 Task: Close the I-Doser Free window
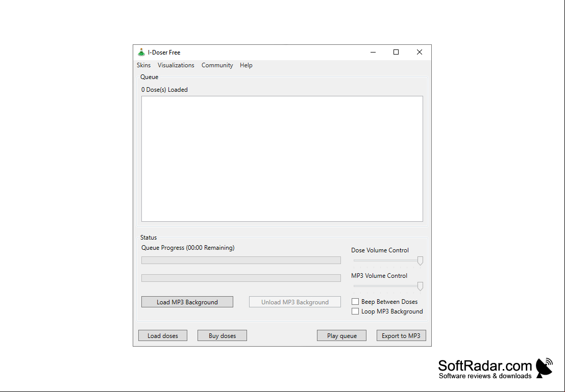click(420, 52)
